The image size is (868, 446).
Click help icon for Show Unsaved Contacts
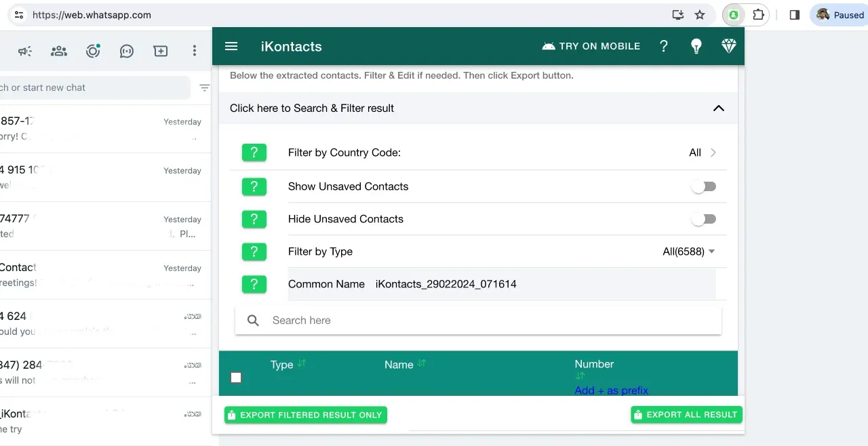pyautogui.click(x=254, y=186)
